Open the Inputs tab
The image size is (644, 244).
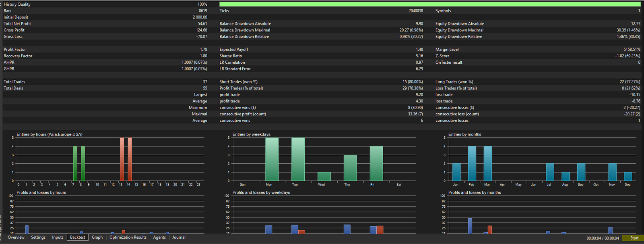(x=58, y=238)
